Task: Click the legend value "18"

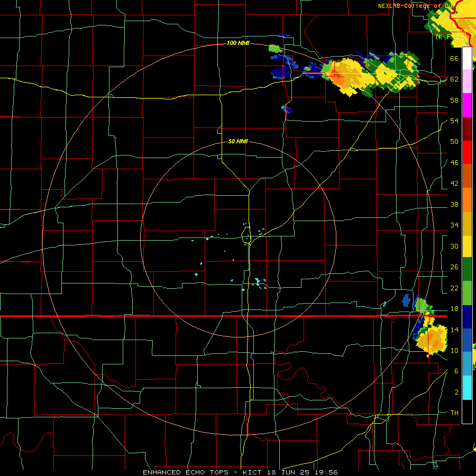Action: (454, 309)
